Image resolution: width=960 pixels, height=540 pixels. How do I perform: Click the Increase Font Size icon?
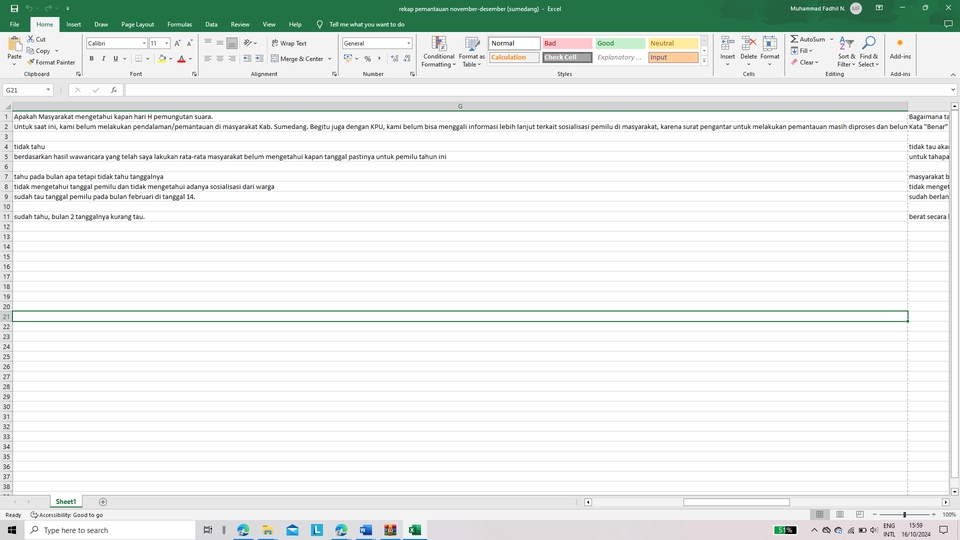(x=178, y=43)
